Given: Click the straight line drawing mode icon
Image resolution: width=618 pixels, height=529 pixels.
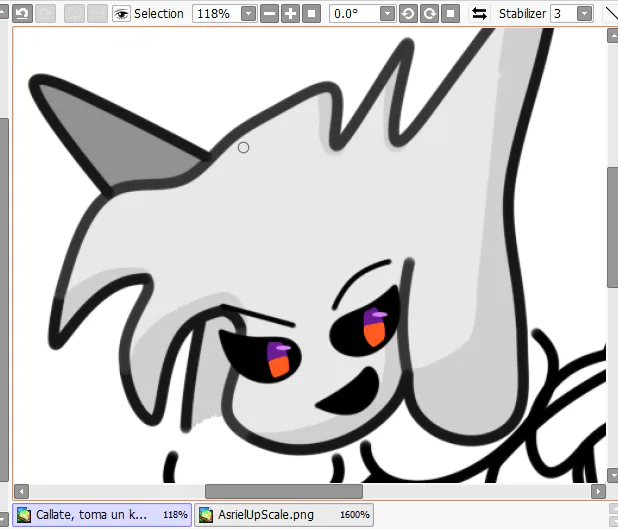Looking at the screenshot, I should pyautogui.click(x=611, y=14).
